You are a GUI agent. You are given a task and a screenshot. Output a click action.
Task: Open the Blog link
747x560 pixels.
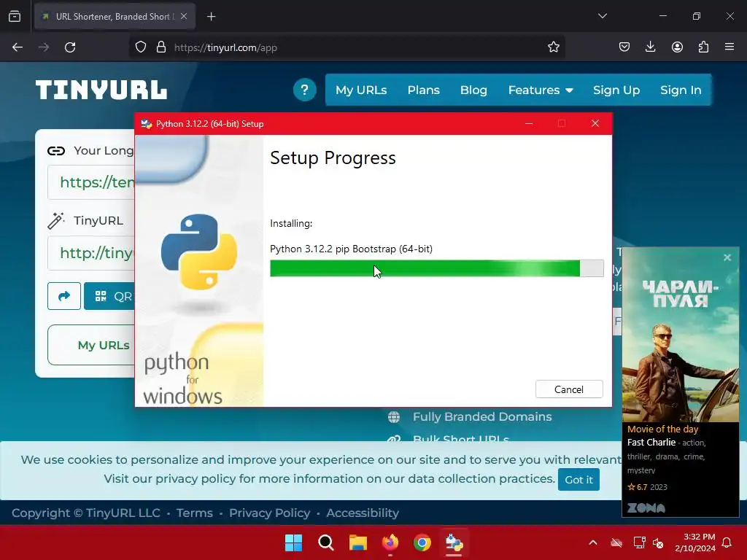pos(473,90)
